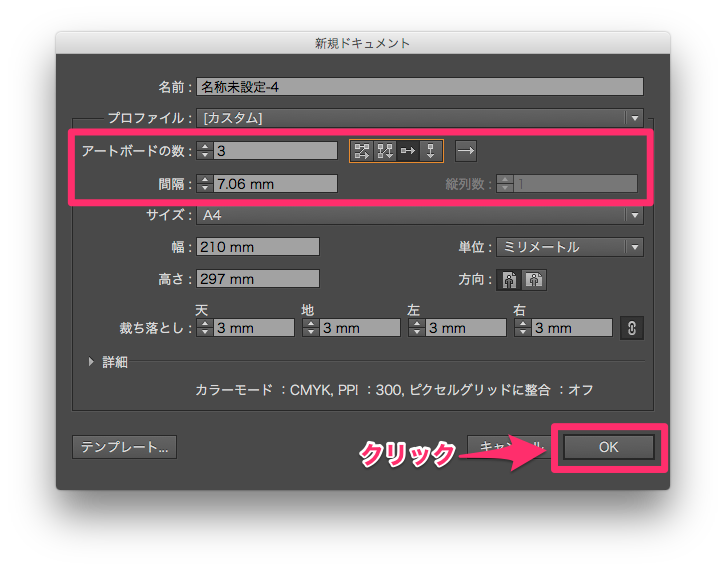The width and height of the screenshot is (726, 570).
Task: Choose landscape orientation icon
Action: [534, 280]
